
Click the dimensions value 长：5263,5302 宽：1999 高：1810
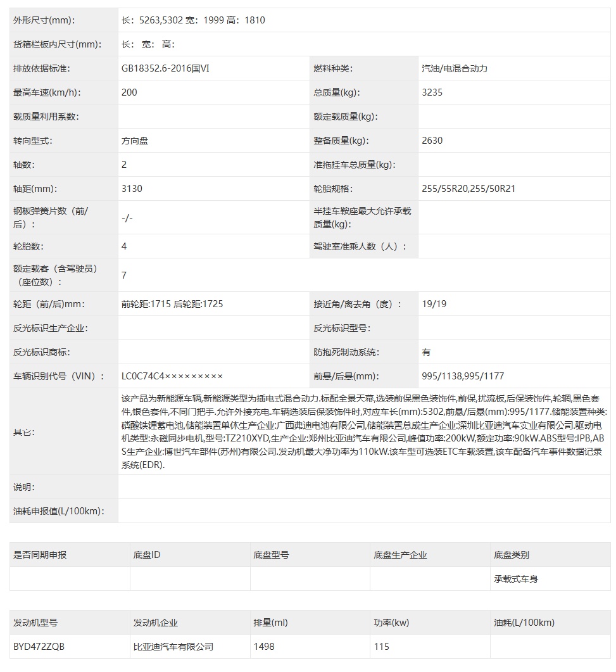coord(193,20)
